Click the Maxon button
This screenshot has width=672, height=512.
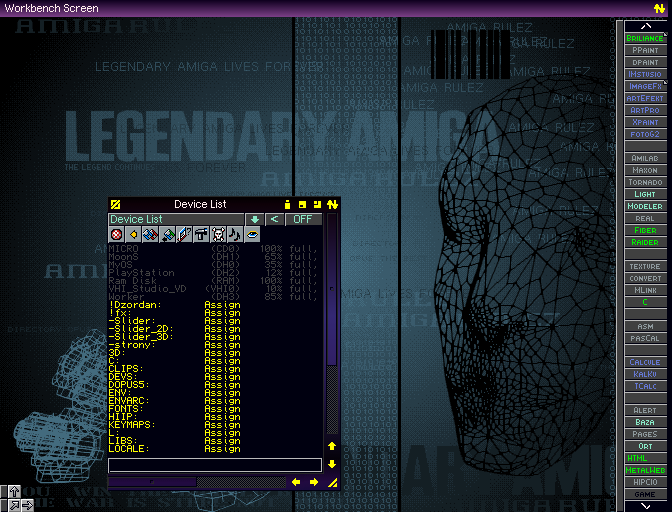645,170
